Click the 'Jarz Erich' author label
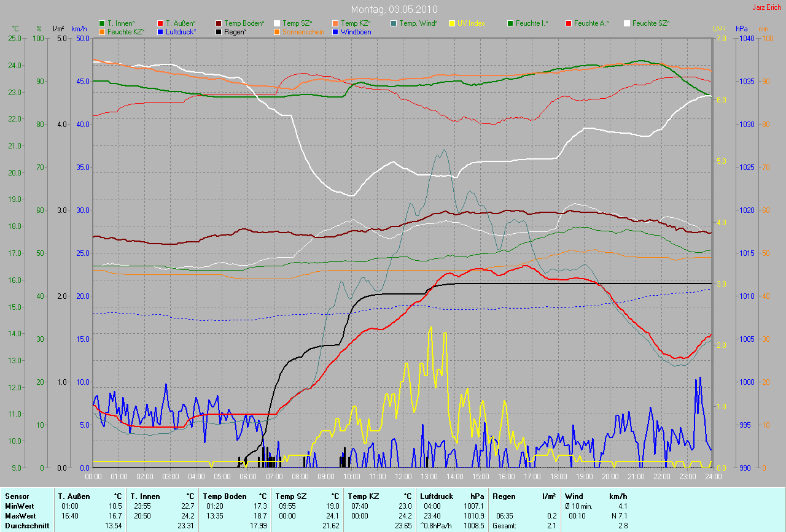Image resolution: width=786 pixels, height=532 pixels. pyautogui.click(x=768, y=7)
